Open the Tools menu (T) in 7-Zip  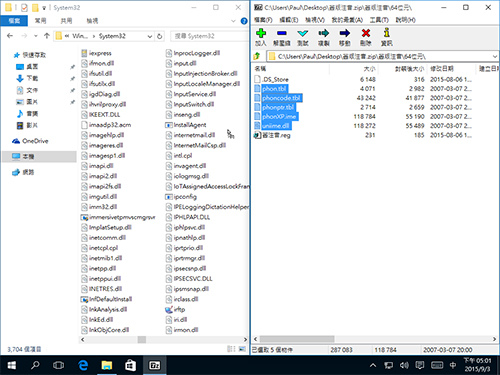(x=379, y=20)
